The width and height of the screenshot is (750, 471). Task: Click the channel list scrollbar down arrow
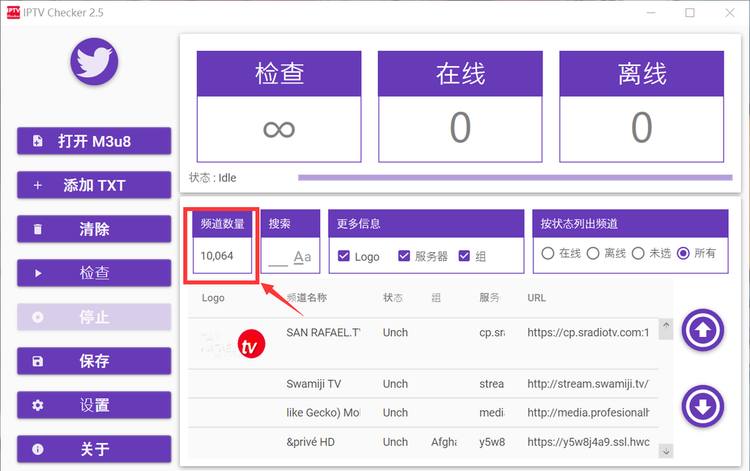(x=666, y=450)
